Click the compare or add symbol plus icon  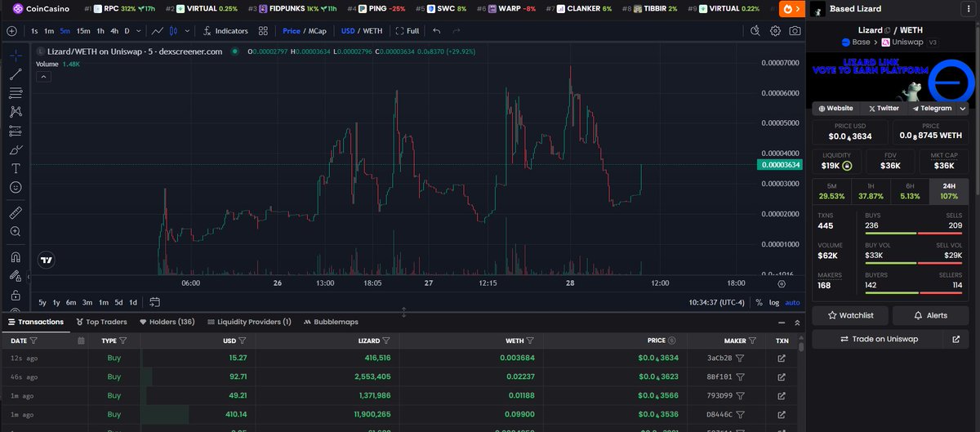click(x=11, y=31)
